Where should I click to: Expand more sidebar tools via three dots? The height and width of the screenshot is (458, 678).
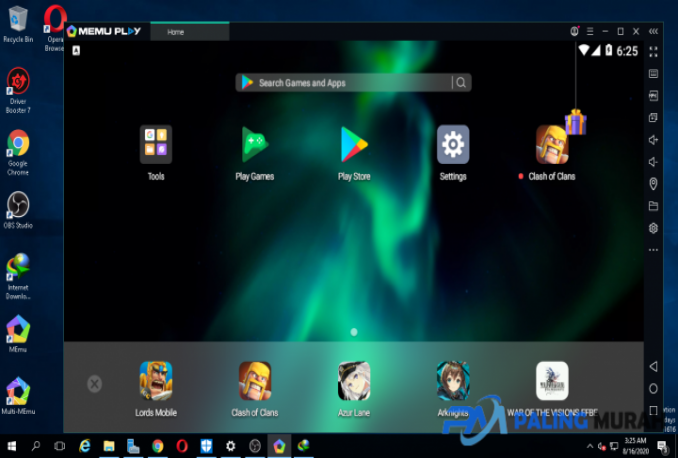(x=653, y=250)
